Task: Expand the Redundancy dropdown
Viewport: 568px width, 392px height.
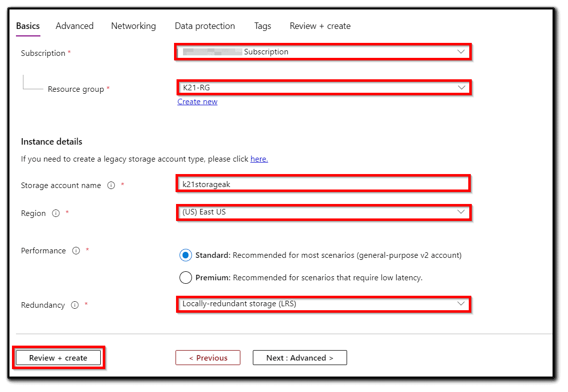Action: [323, 304]
